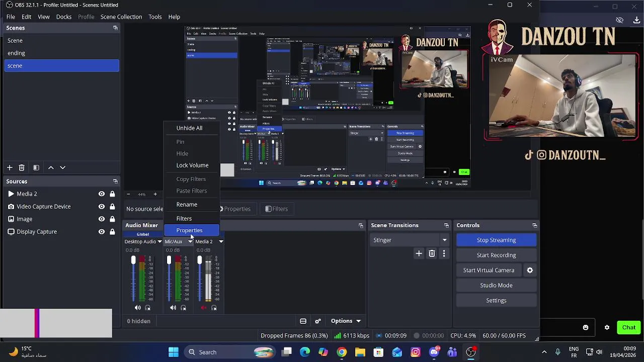The image size is (644, 362).
Task: Toggle lock on Video Capture Device
Action: click(112, 207)
